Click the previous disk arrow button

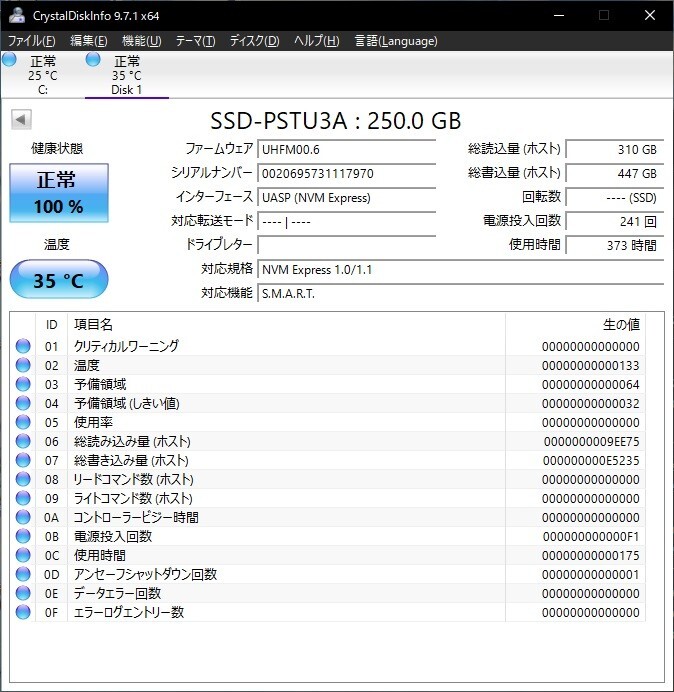pos(20,120)
